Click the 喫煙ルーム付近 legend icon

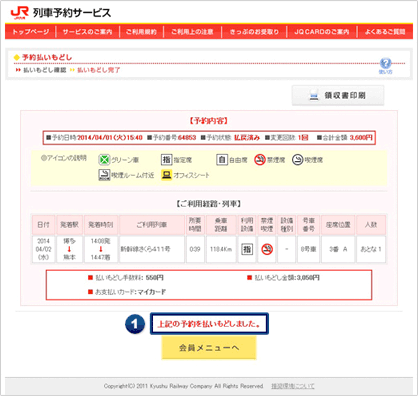[104, 175]
